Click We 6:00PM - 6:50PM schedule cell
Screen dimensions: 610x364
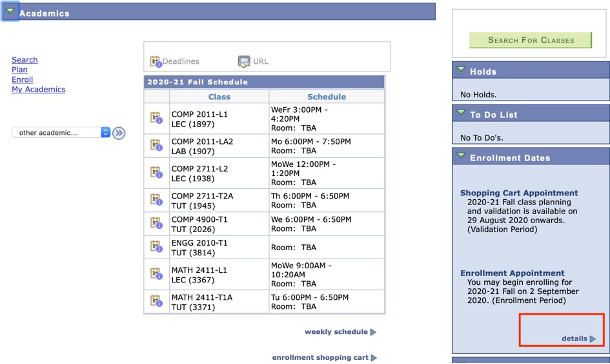tap(327, 224)
